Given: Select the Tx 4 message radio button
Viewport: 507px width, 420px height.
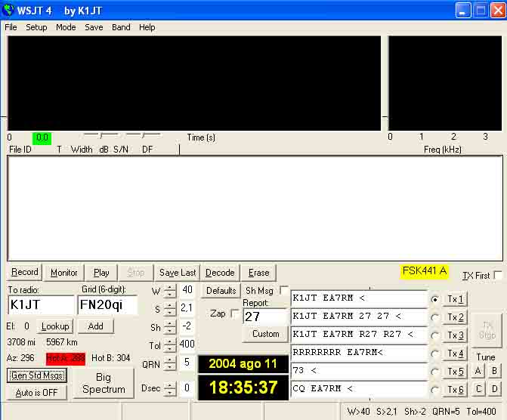Looking at the screenshot, I should pyautogui.click(x=435, y=354).
